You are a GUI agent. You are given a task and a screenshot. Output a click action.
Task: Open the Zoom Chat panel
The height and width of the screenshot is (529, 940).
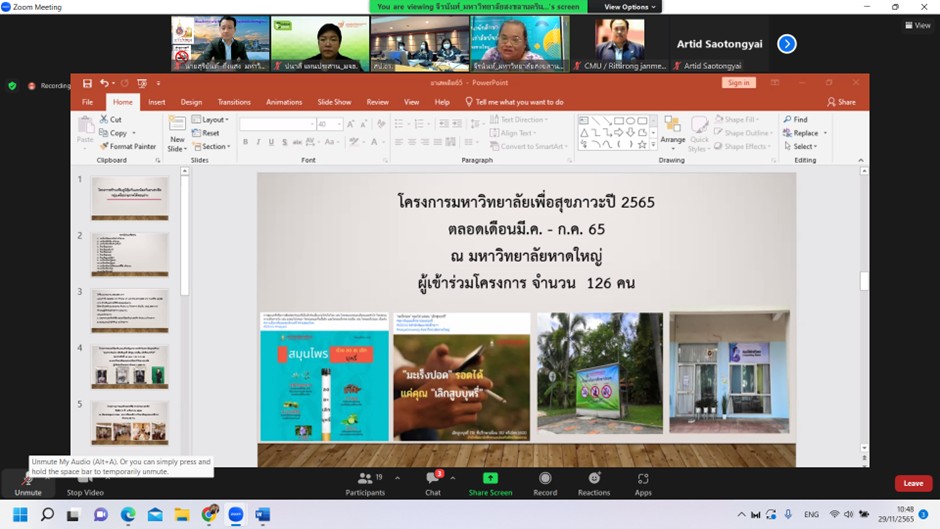point(433,484)
